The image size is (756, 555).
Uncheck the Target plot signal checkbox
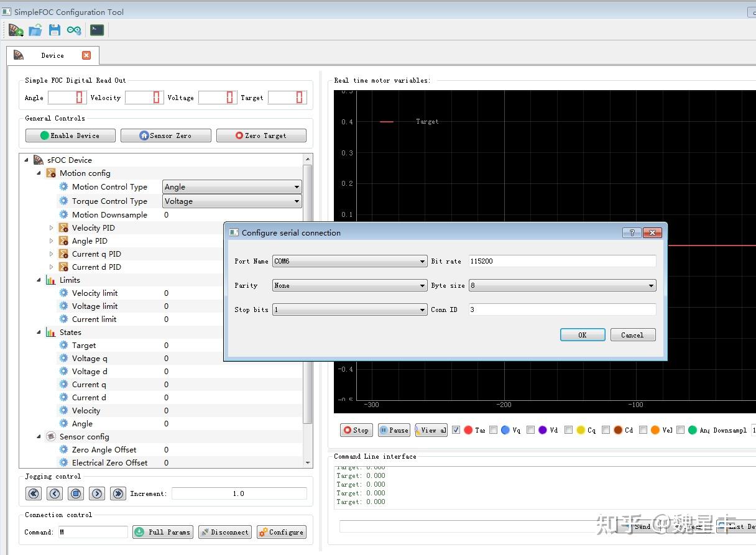pos(456,429)
